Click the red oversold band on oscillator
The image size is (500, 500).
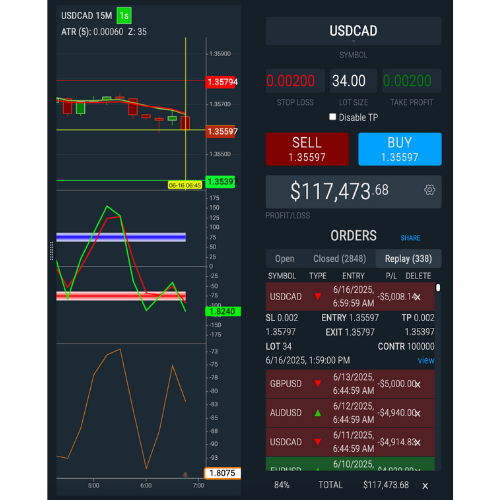[x=121, y=296]
